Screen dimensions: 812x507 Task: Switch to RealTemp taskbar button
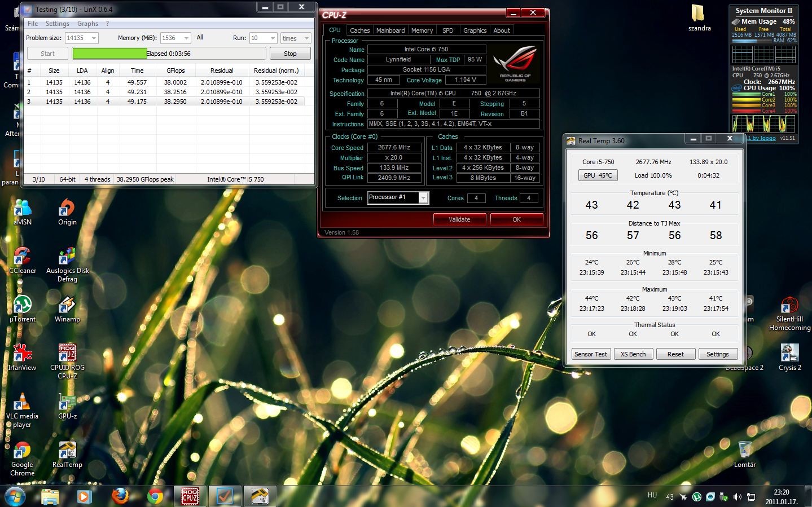260,496
